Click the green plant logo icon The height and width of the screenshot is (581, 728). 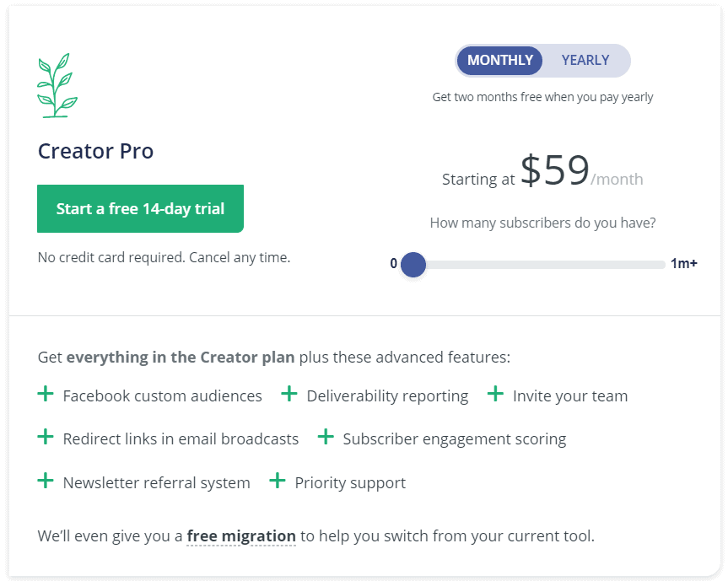click(57, 85)
